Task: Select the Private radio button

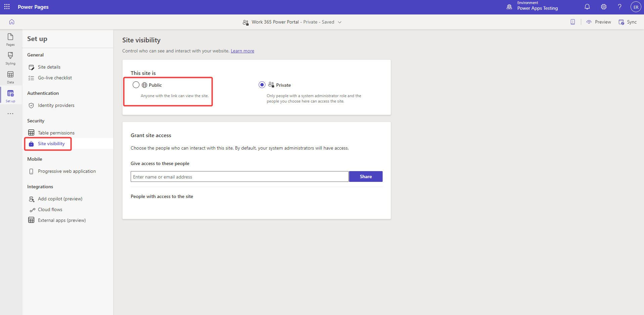Action: pos(262,85)
